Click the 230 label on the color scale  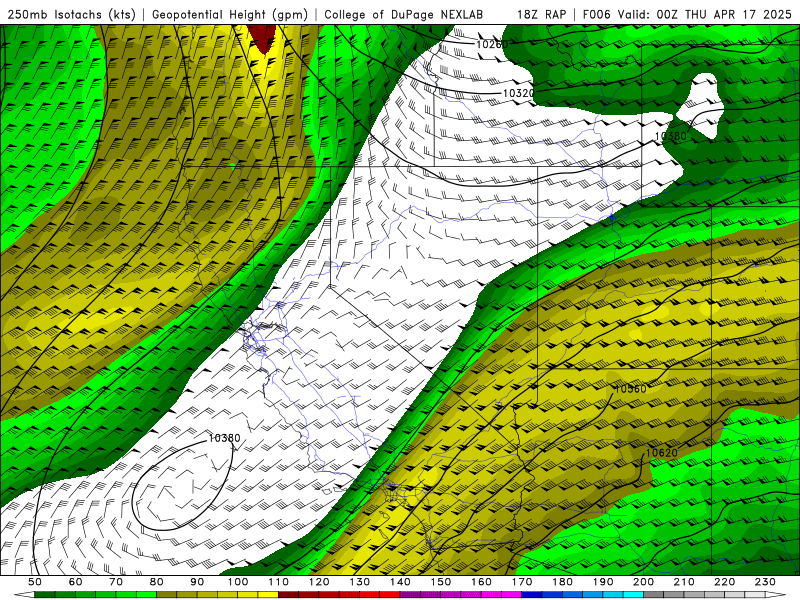pos(765,582)
